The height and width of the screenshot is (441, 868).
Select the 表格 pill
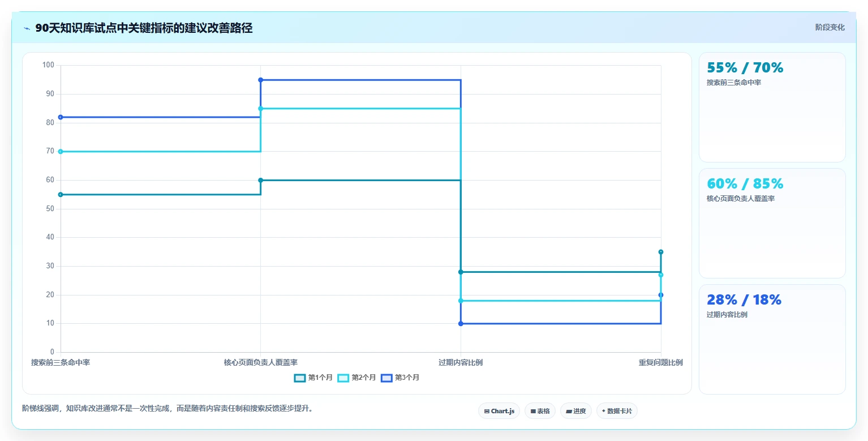click(x=540, y=411)
